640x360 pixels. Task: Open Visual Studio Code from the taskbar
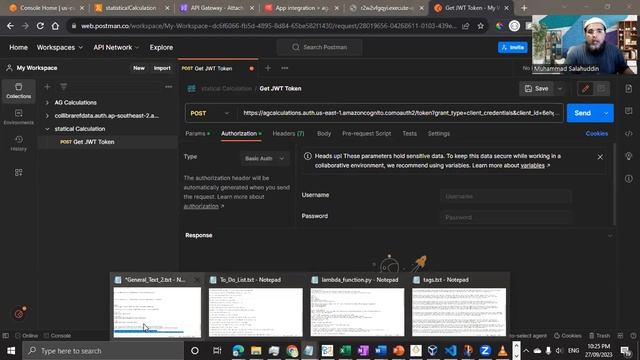tap(450, 351)
